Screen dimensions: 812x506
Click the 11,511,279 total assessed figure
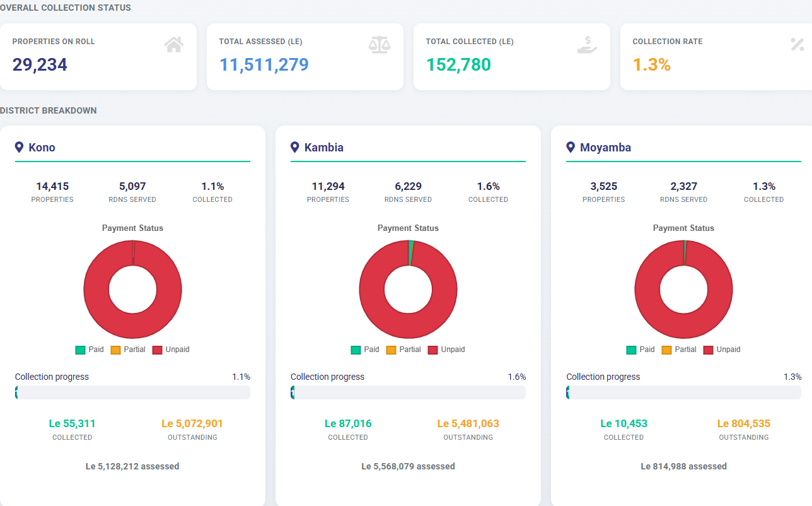click(x=264, y=64)
